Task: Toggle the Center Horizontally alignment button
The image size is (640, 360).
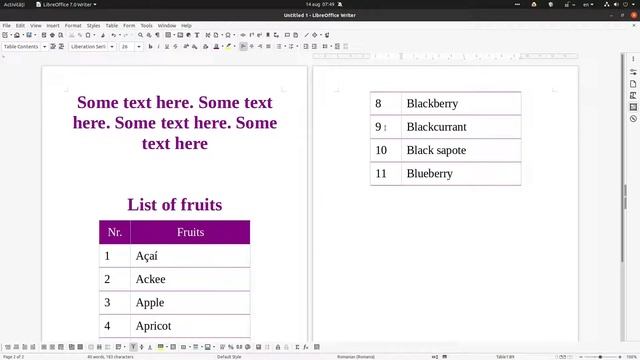Action: 252,47
